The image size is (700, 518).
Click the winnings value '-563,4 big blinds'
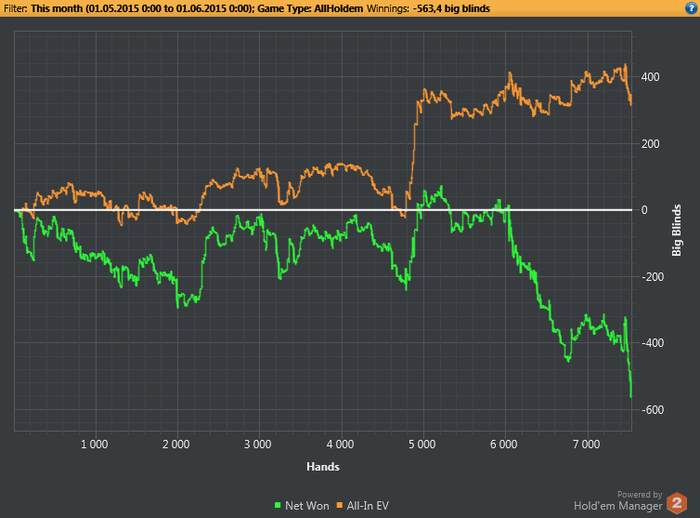(451, 8)
